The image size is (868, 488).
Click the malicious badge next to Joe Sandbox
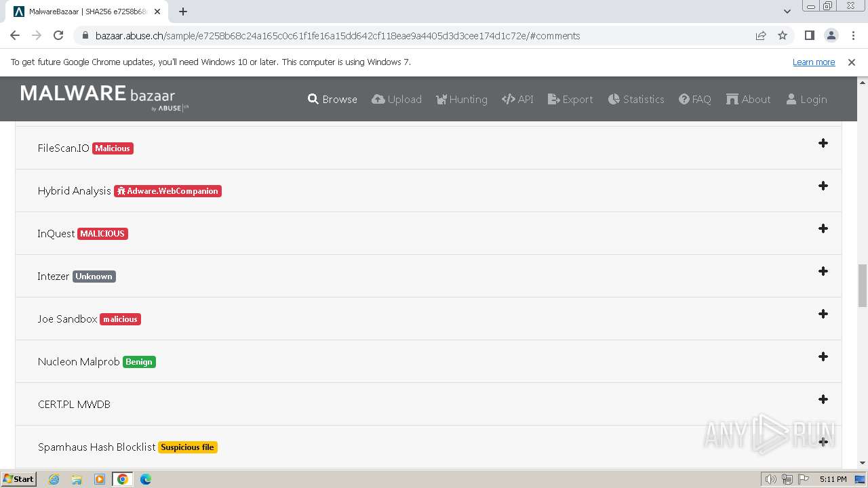(120, 319)
